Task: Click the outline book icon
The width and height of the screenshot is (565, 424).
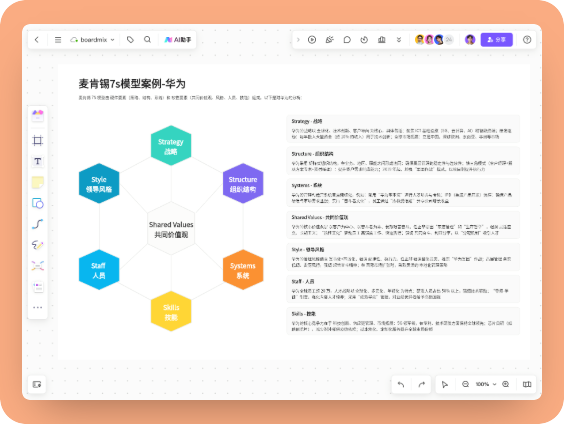Action: point(527,384)
